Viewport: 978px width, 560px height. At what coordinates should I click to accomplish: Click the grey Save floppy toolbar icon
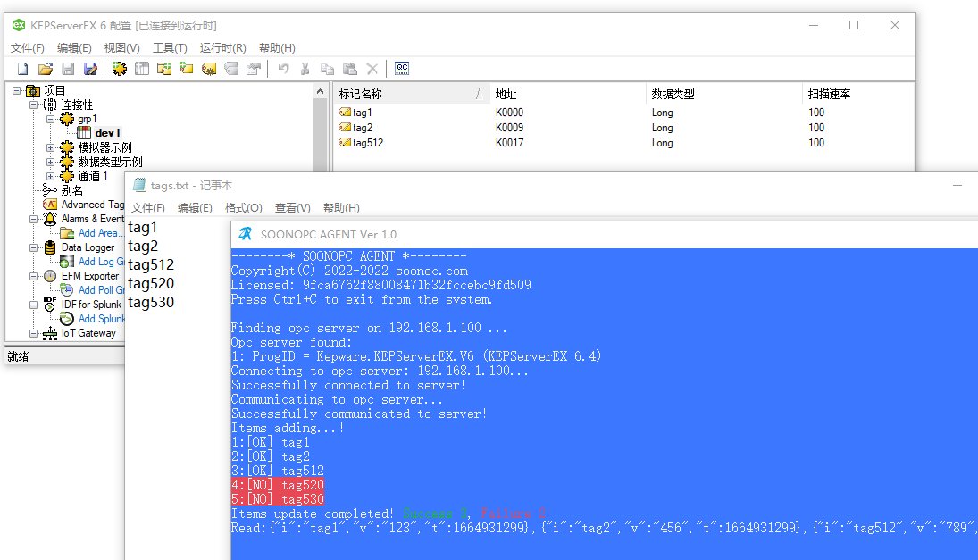point(68,69)
